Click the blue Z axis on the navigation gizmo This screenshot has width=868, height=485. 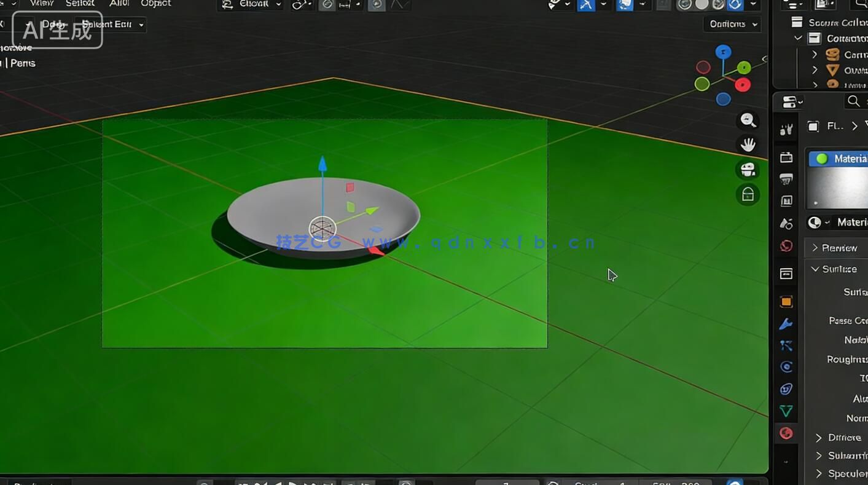tap(724, 53)
